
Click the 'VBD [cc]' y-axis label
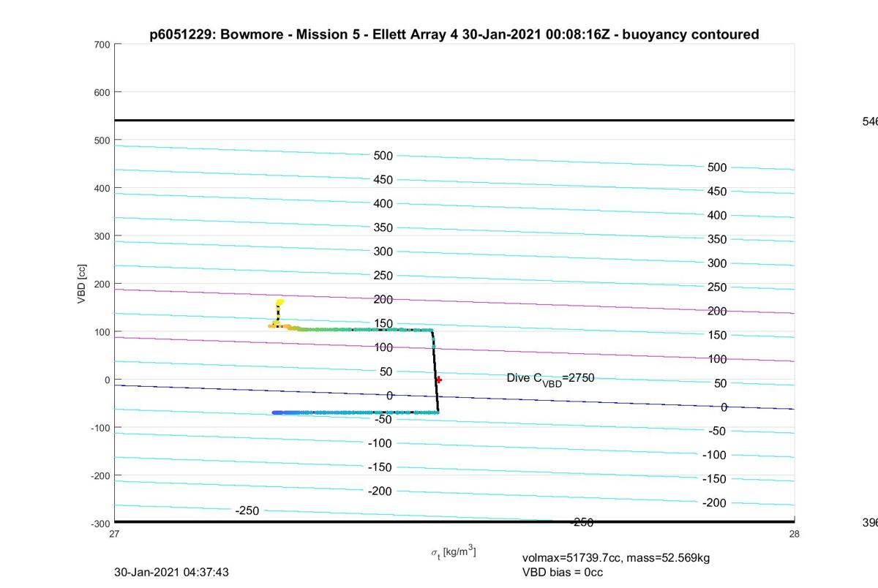(82, 283)
